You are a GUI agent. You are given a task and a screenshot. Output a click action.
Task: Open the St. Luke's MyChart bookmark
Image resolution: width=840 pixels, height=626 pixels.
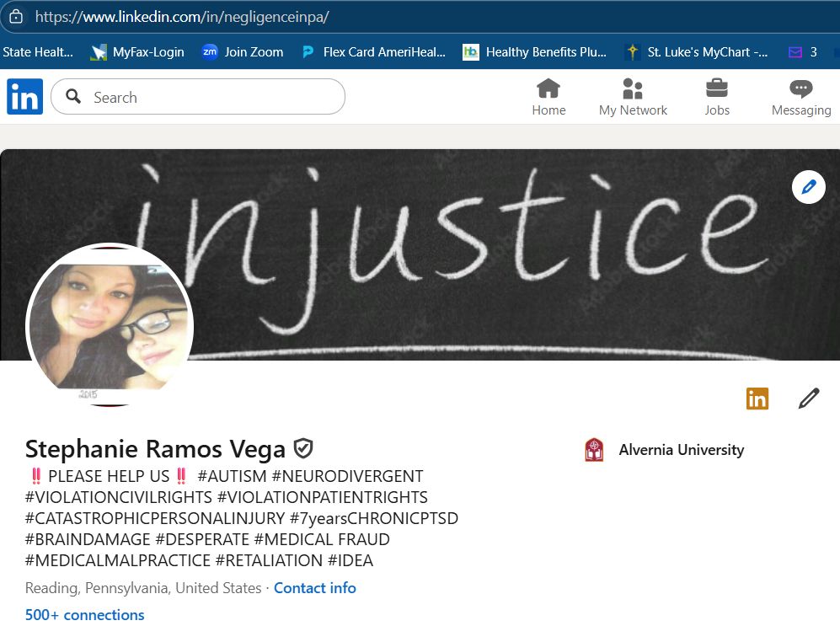(x=697, y=52)
